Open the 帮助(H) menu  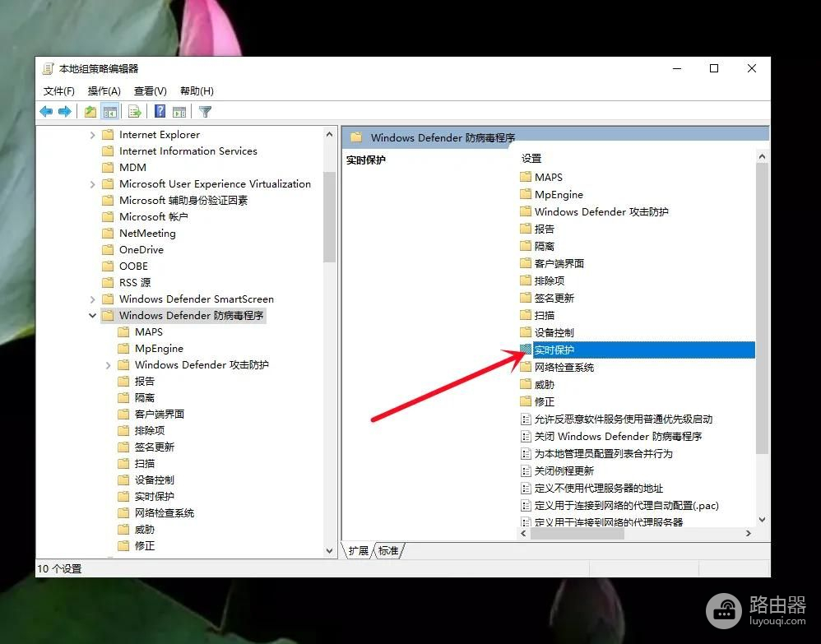point(197,91)
